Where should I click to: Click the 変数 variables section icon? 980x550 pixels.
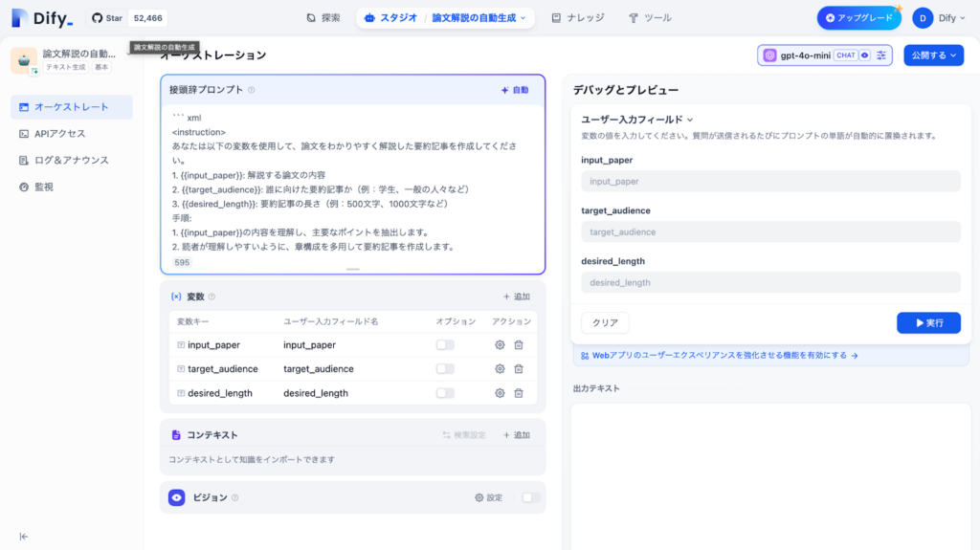(176, 297)
